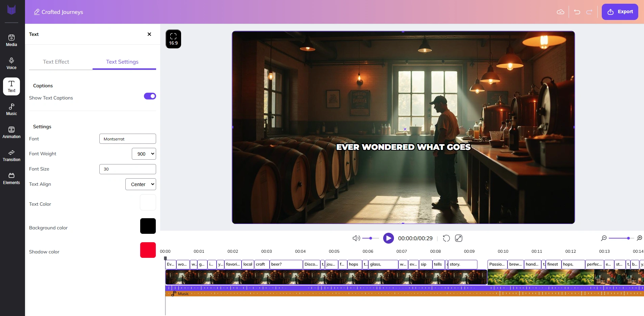Click the cloud save status icon
This screenshot has width=644, height=316.
pos(561,12)
